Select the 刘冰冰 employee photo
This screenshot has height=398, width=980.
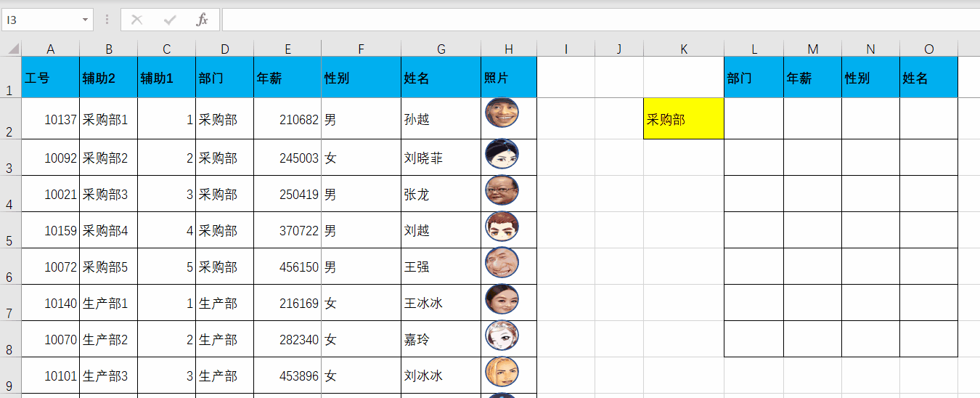[x=502, y=372]
